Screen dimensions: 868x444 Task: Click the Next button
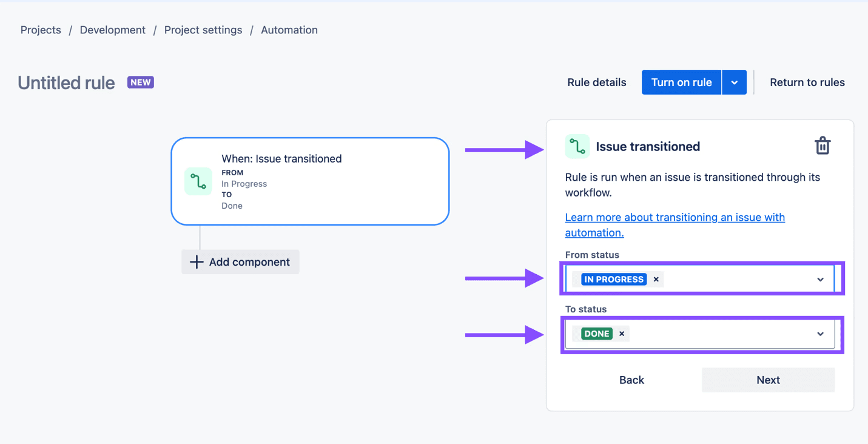768,379
